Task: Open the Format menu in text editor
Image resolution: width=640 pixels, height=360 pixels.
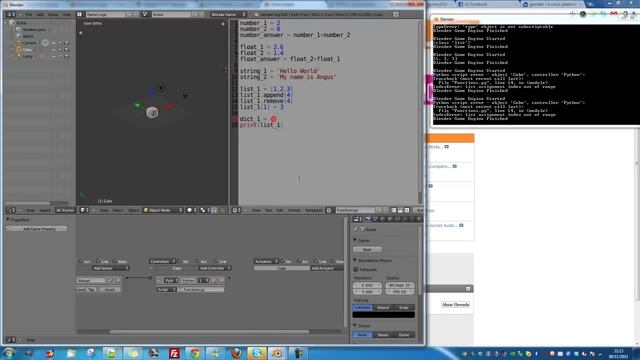Action: point(294,210)
